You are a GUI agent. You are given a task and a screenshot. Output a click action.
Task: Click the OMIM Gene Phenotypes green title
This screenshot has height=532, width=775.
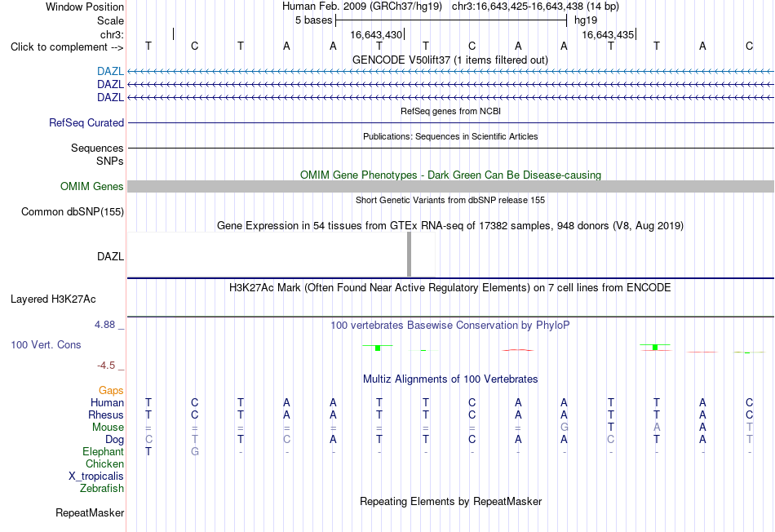pos(451,175)
